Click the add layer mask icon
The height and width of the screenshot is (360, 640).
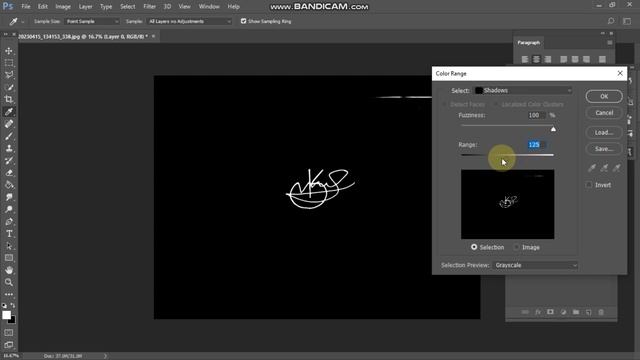pyautogui.click(x=550, y=312)
